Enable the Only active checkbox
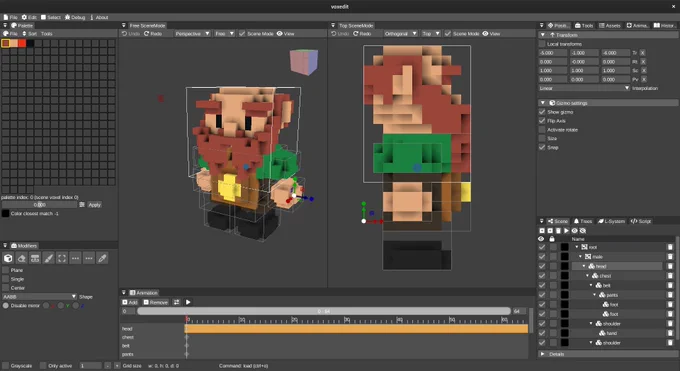The height and width of the screenshot is (371, 680). tap(43, 366)
